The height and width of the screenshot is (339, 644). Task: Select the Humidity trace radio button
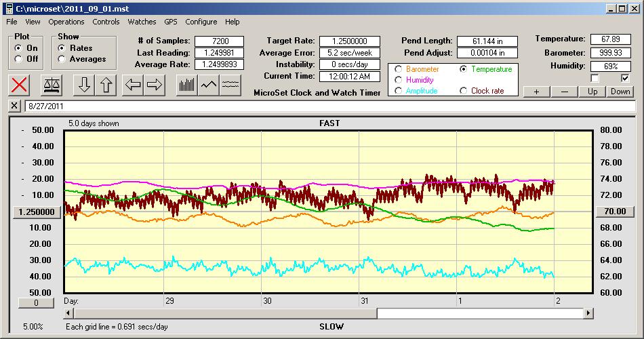(x=398, y=80)
